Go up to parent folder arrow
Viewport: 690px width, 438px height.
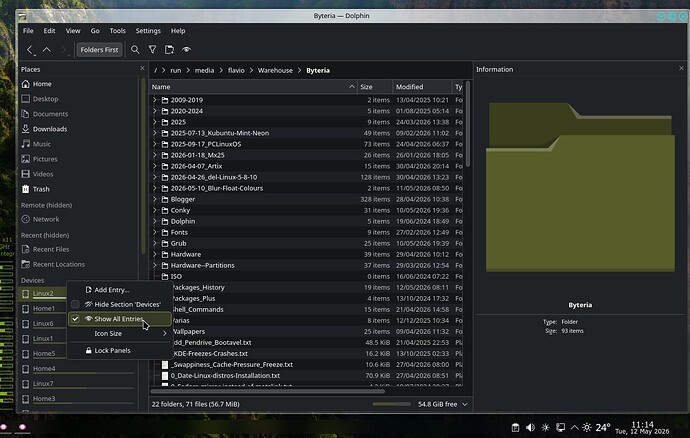[x=47, y=50]
